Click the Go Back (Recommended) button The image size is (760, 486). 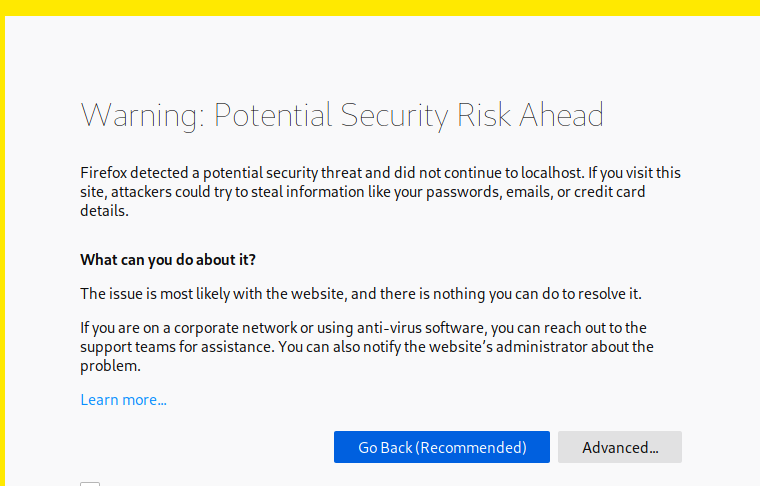[x=442, y=447]
